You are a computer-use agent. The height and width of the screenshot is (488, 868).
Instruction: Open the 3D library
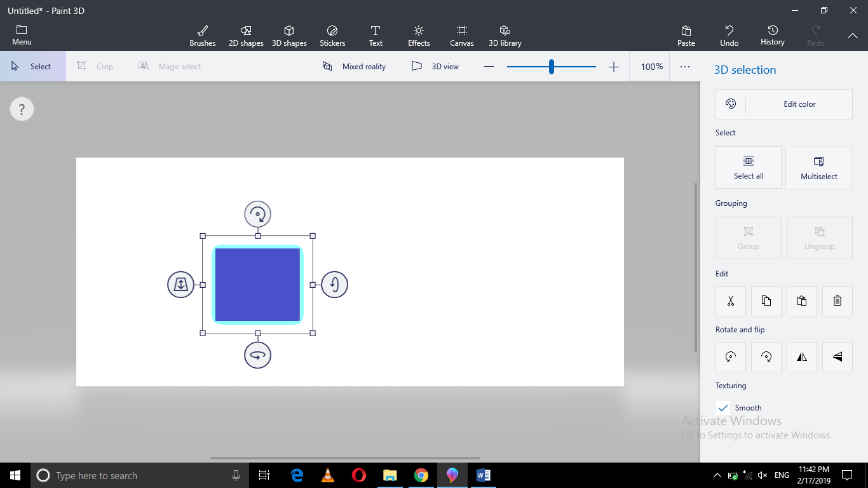pos(505,35)
